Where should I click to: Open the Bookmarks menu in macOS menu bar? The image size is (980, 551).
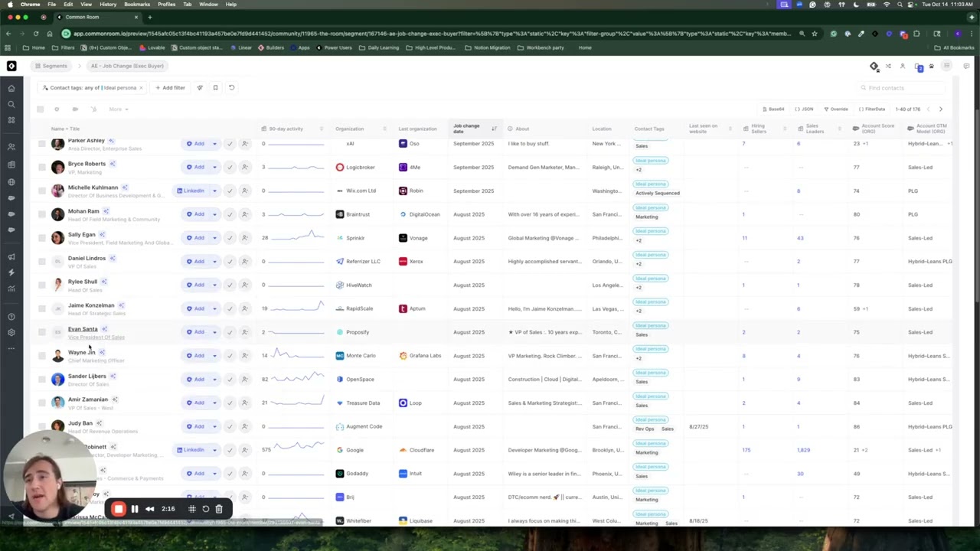[x=137, y=5]
